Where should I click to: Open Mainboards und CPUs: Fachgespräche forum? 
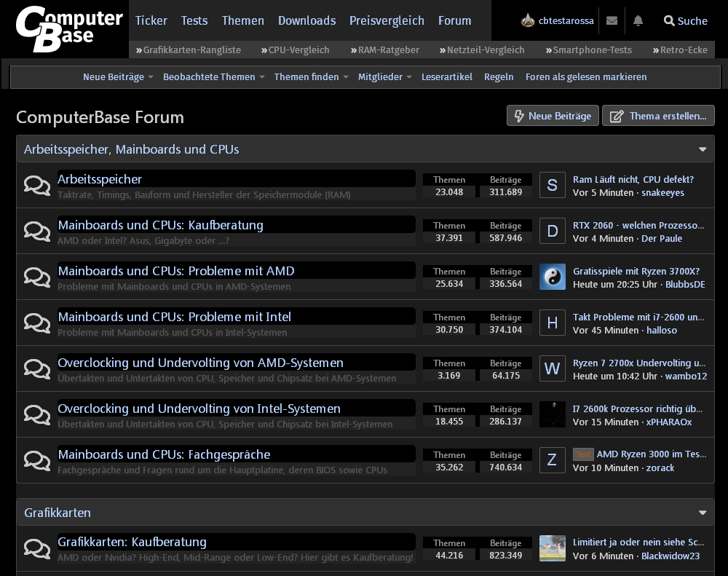tap(165, 455)
